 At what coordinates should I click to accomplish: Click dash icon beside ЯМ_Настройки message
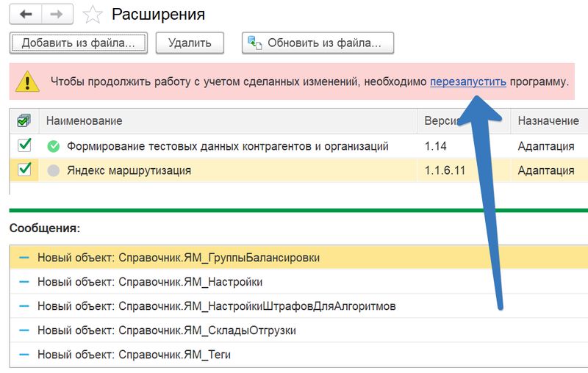tap(24, 282)
